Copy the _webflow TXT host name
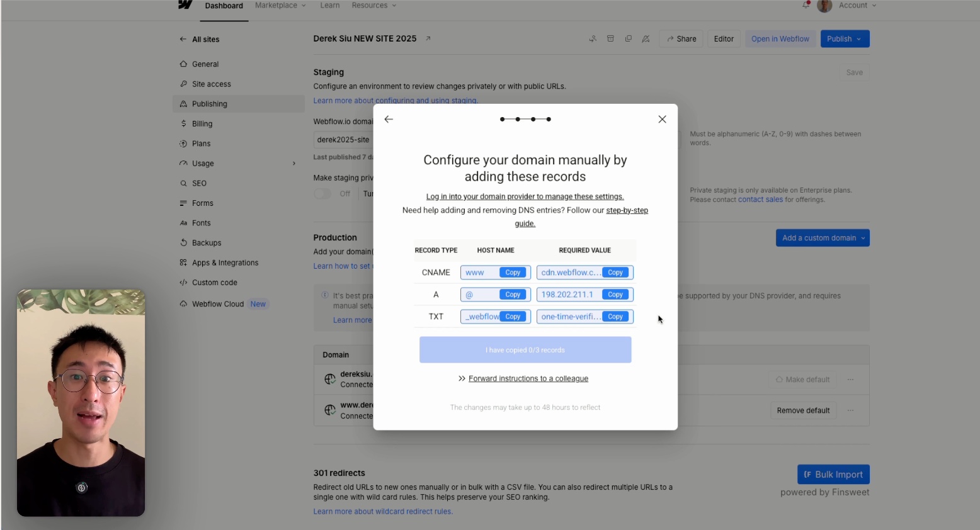Image resolution: width=980 pixels, height=530 pixels. point(513,317)
